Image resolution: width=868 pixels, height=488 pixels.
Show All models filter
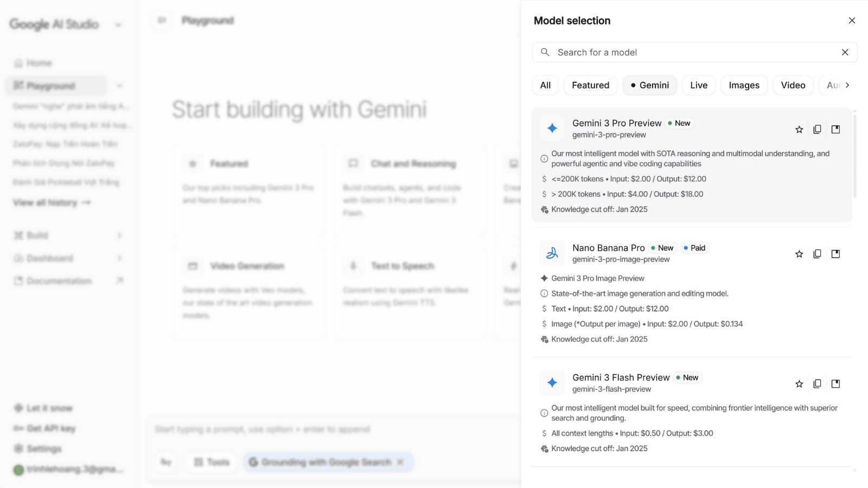[545, 85]
